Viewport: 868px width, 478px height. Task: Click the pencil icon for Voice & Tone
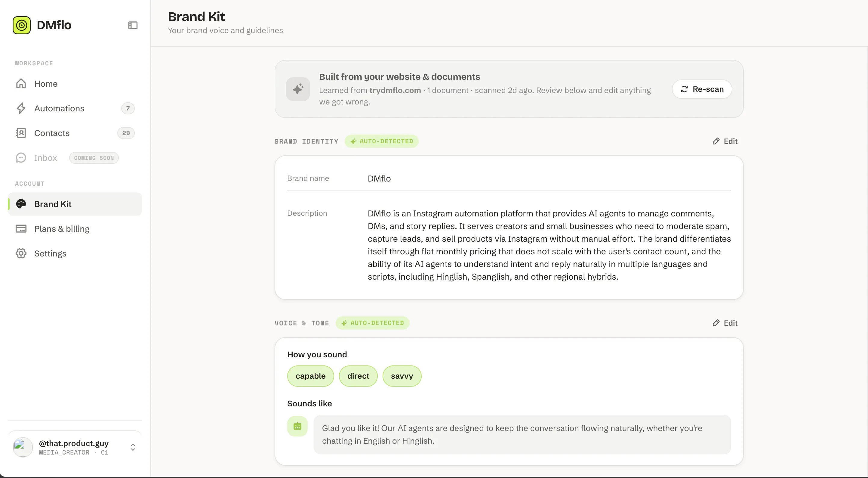716,323
